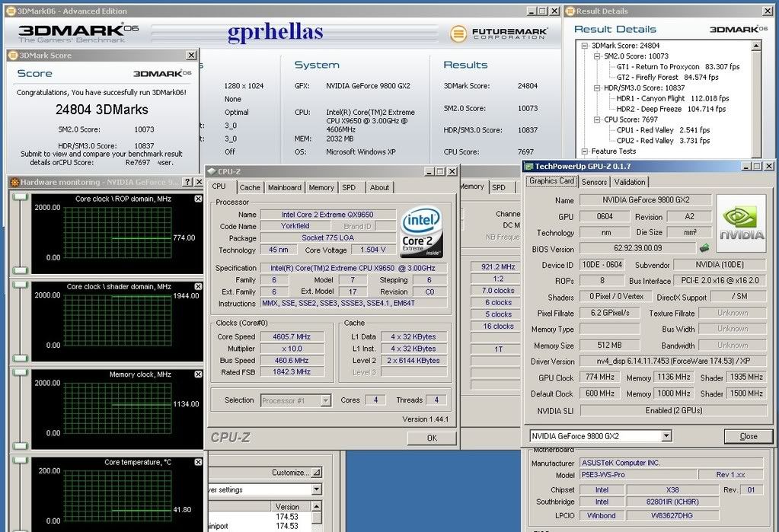The image size is (779, 532).
Task: Click the Customize button
Action: pos(295,473)
